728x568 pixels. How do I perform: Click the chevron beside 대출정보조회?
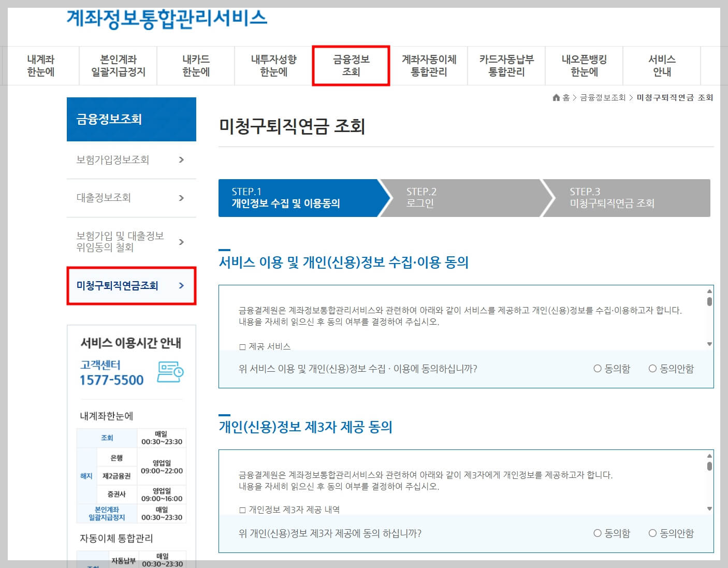pyautogui.click(x=181, y=198)
